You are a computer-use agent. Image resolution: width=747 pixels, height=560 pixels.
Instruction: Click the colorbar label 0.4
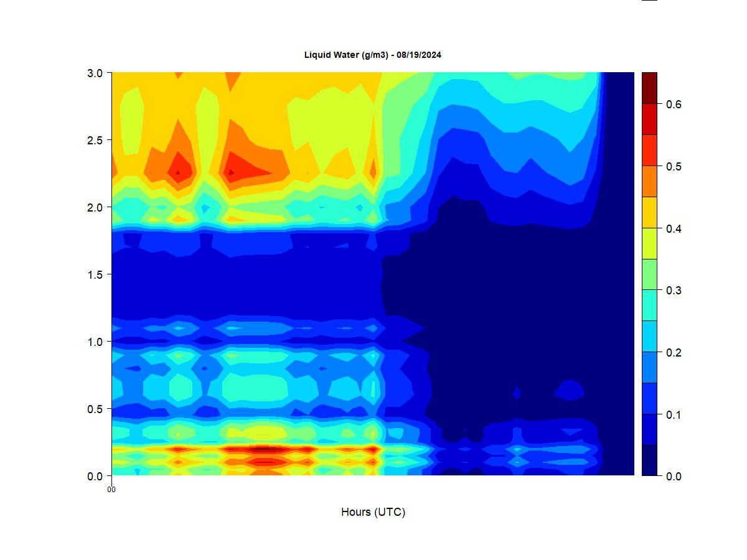[x=674, y=228]
